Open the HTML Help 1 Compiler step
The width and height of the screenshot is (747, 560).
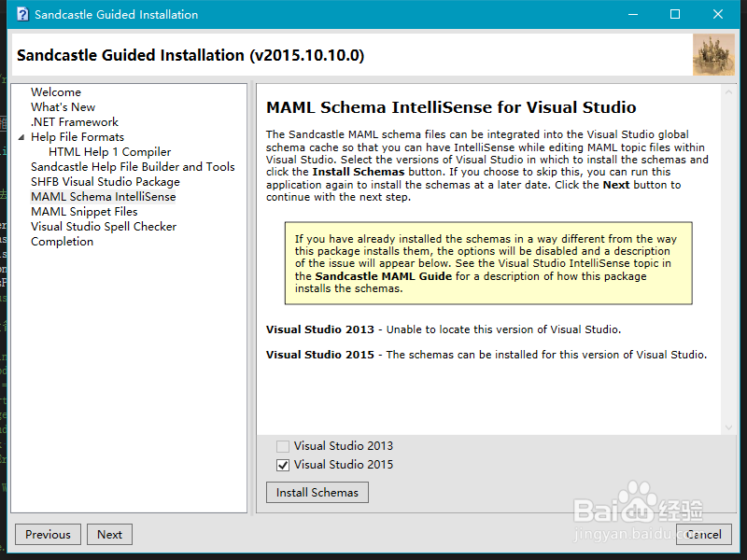(109, 152)
